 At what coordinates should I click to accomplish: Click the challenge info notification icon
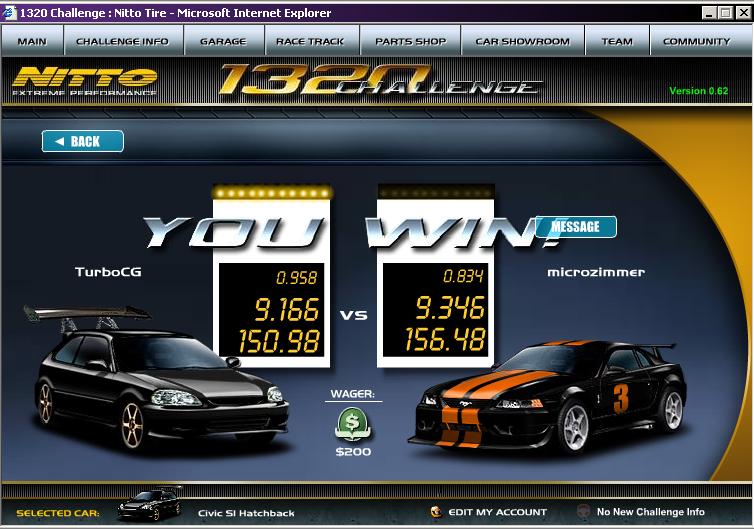click(583, 511)
